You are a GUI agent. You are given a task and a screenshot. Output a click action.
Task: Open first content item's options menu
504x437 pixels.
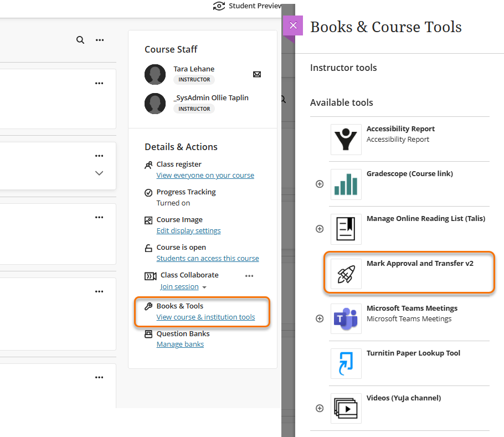click(99, 83)
